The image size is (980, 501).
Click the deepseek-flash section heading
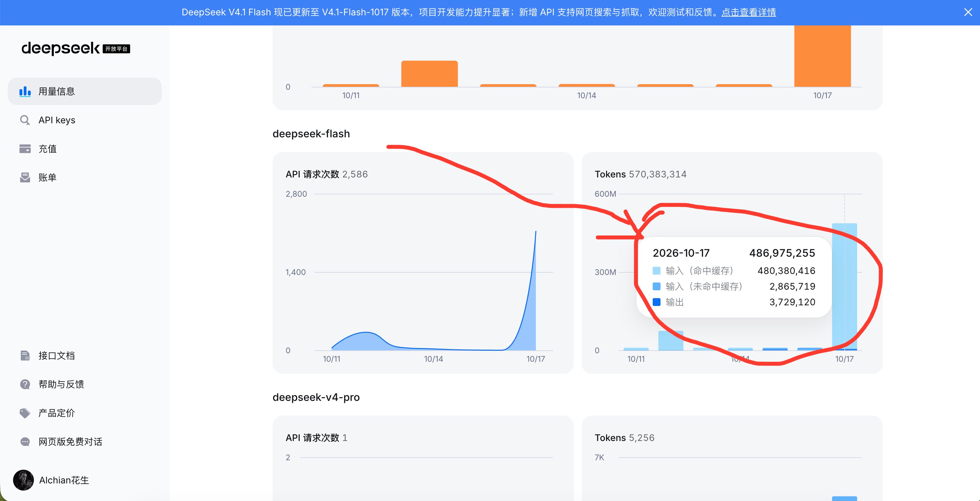tap(311, 134)
